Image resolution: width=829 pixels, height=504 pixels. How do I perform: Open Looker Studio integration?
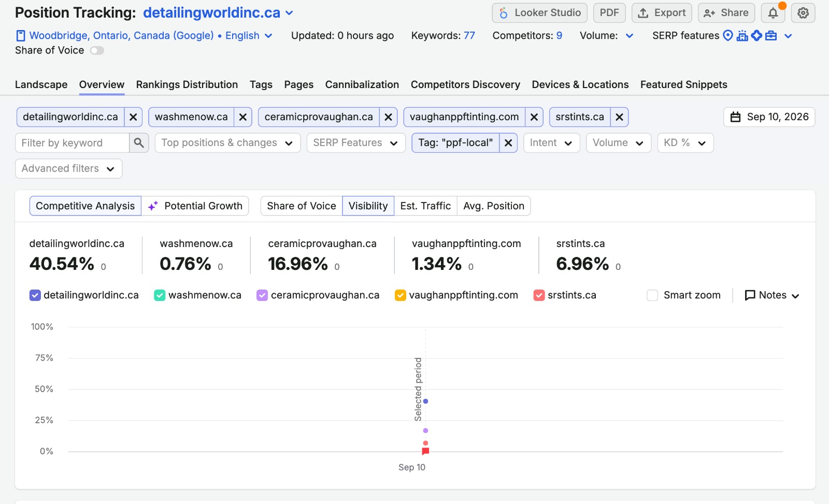[x=539, y=13]
